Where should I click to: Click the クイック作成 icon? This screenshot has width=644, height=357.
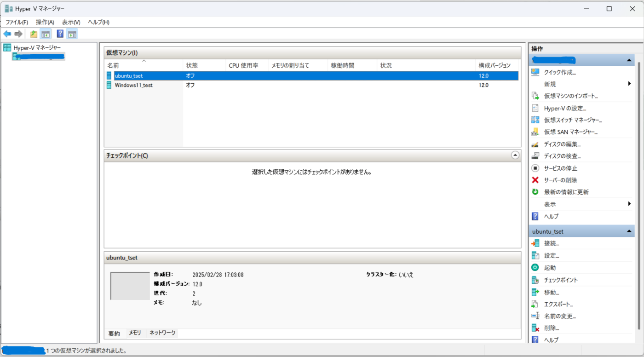click(x=535, y=72)
